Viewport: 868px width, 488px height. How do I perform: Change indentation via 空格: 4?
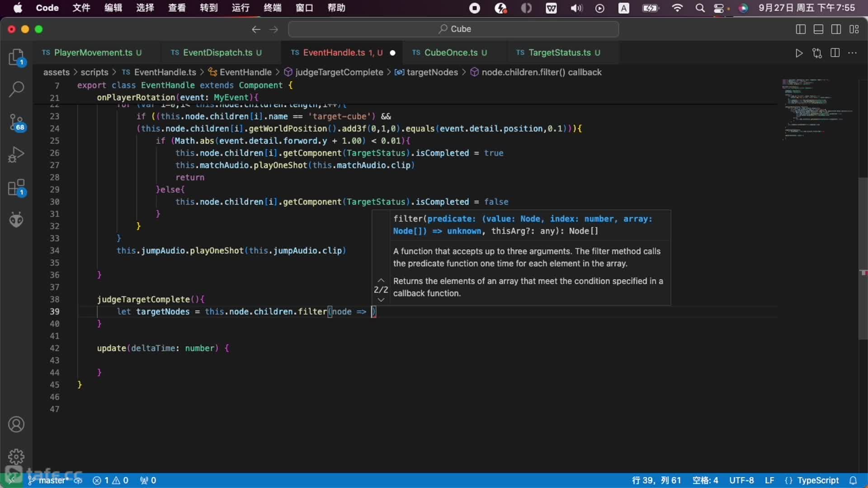coord(705,480)
